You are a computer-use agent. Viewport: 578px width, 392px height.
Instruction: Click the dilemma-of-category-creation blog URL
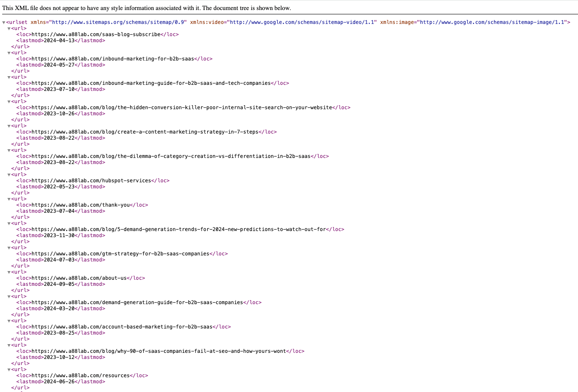(171, 156)
